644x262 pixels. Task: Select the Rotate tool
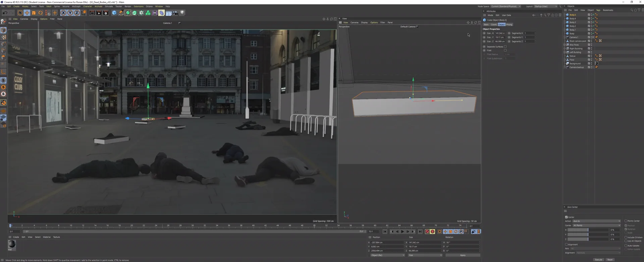coord(41,13)
